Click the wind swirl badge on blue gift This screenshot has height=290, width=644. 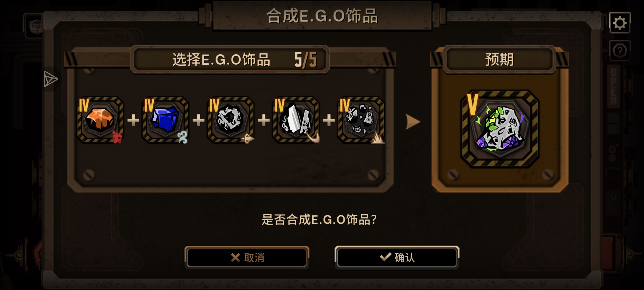pyautogui.click(x=182, y=137)
